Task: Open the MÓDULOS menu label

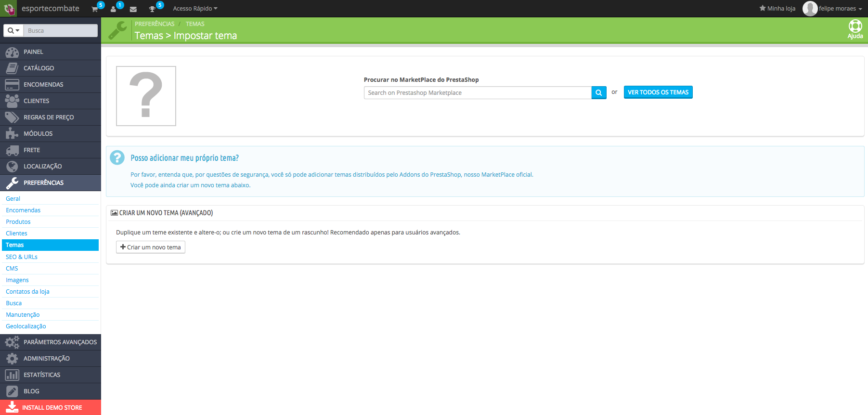Action: (38, 134)
